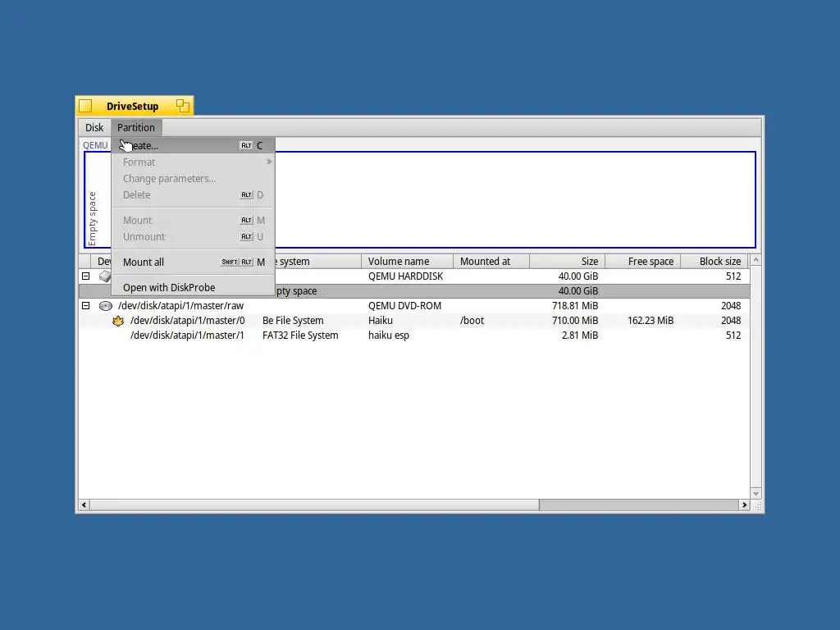Click 'haiku esp' volume name
Viewport: 840px width, 630px height.
(x=388, y=336)
